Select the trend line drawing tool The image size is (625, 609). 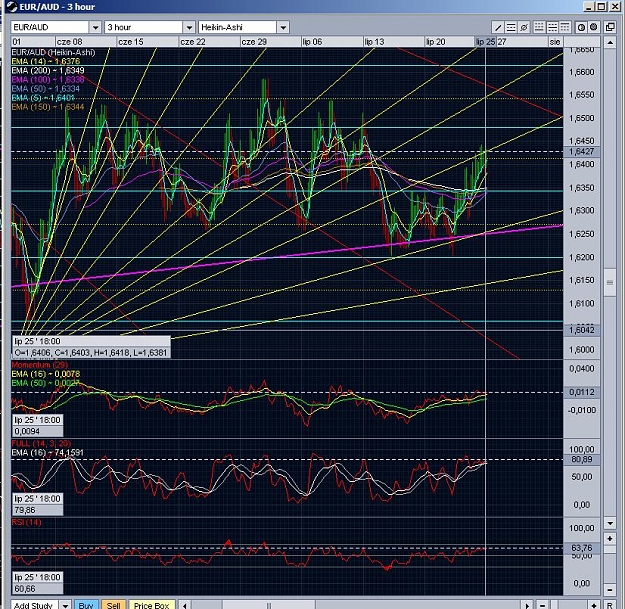click(498, 28)
